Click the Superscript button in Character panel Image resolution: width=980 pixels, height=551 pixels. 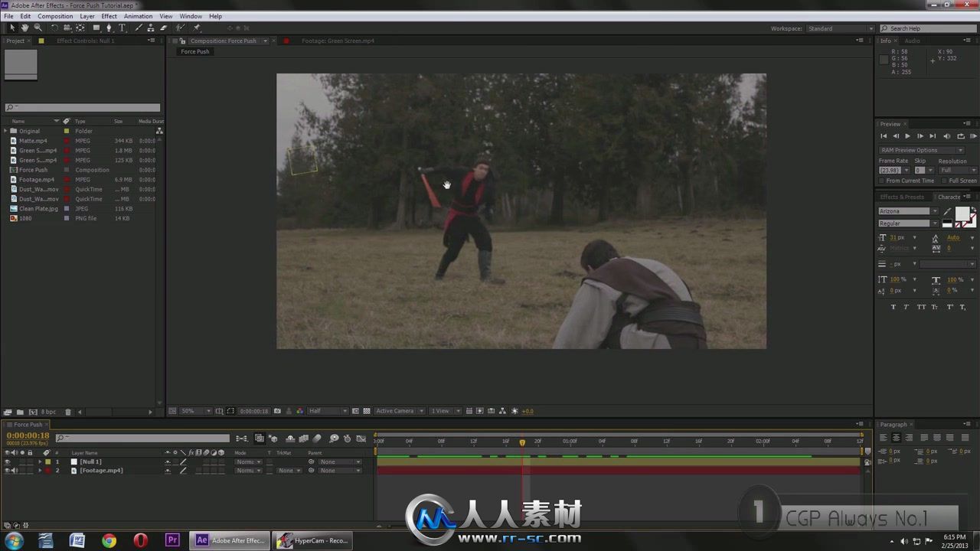pyautogui.click(x=950, y=307)
